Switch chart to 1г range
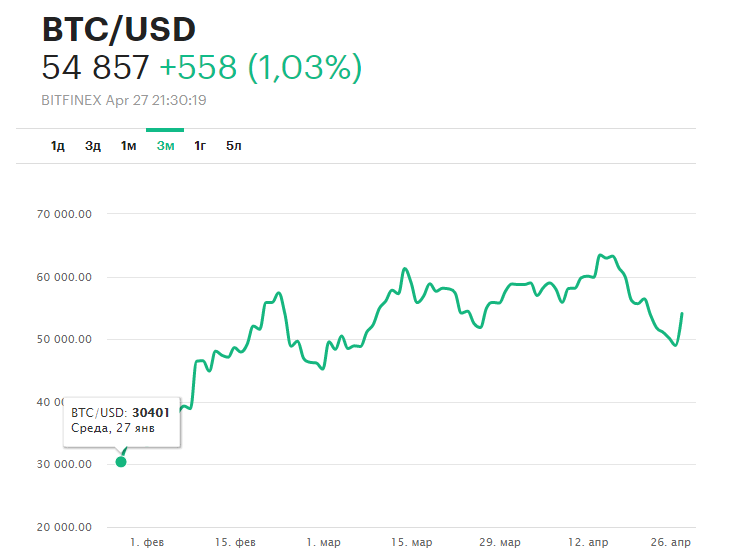Image resolution: width=736 pixels, height=554 pixels. click(x=200, y=146)
